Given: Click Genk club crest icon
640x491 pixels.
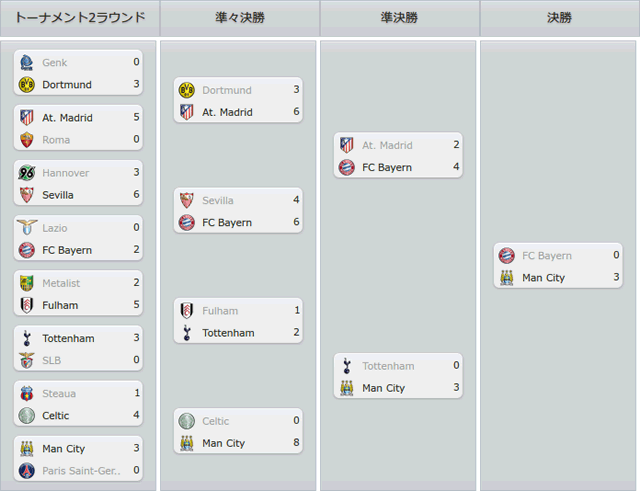Looking at the screenshot, I should pyautogui.click(x=27, y=62).
